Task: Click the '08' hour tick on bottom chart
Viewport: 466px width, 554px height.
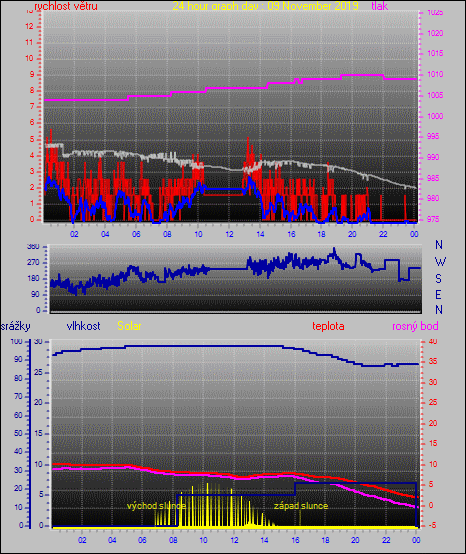Action: click(x=173, y=540)
